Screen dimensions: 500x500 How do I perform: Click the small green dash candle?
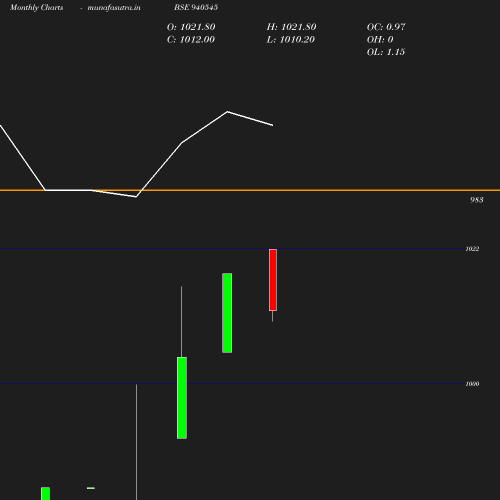coord(91,488)
